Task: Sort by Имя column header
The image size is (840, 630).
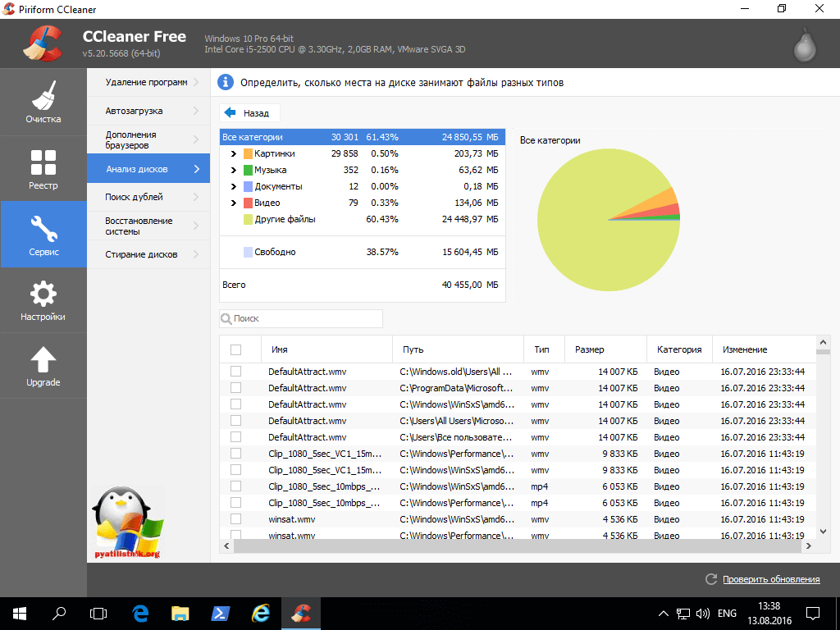Action: (x=326, y=349)
